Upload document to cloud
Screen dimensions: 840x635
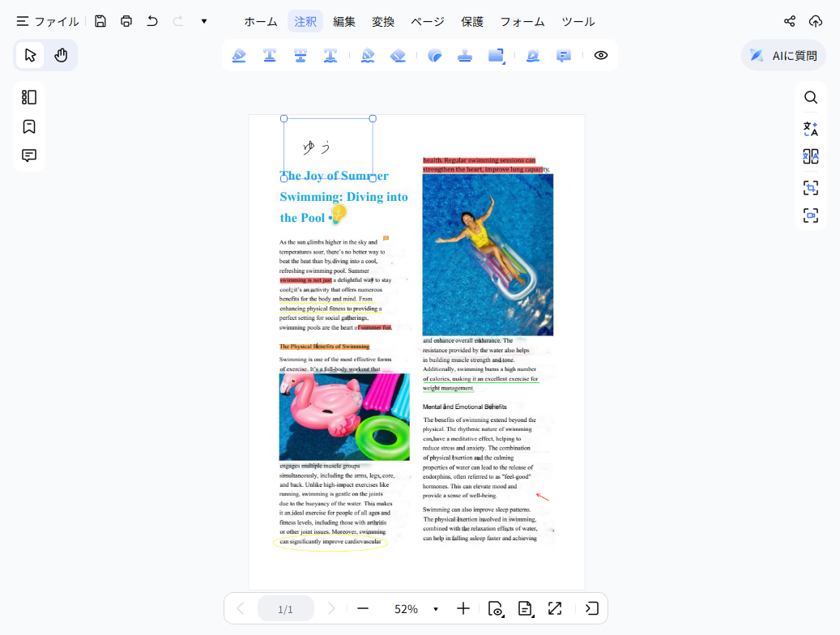point(816,21)
